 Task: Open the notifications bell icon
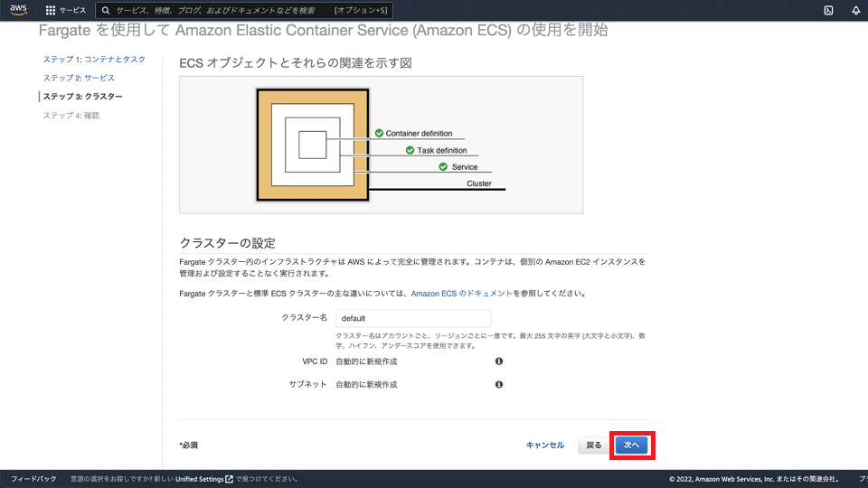click(x=856, y=10)
